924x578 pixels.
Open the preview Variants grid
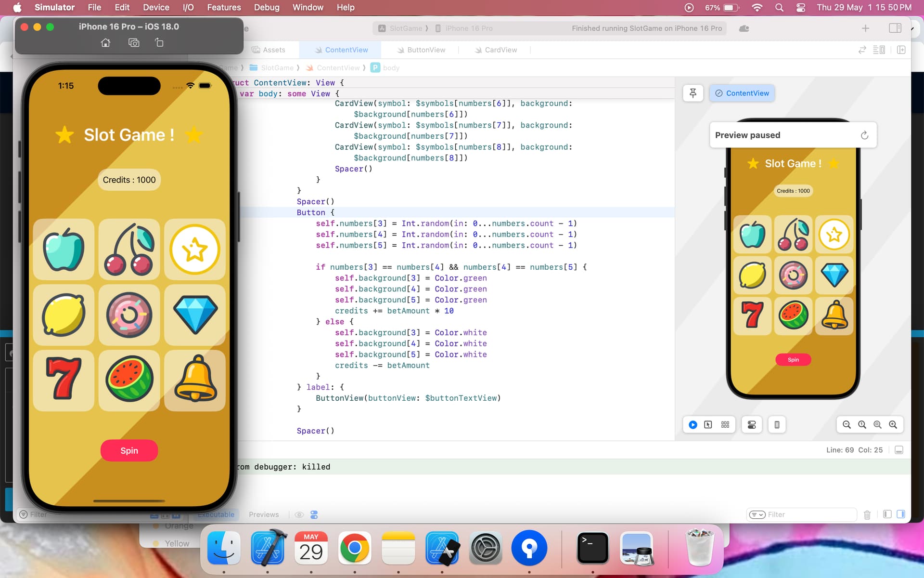click(x=725, y=425)
